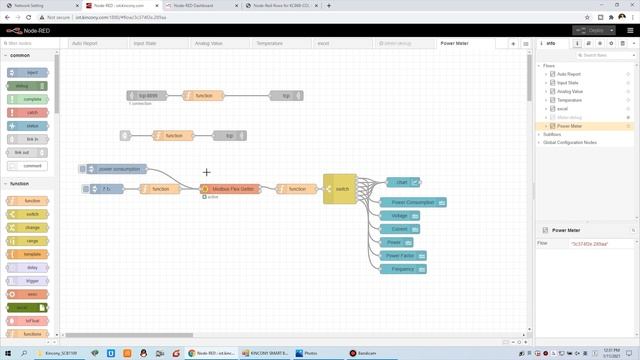Select the Frequency dashboard node
Image resolution: width=640 pixels, height=360 pixels.
tap(403, 269)
